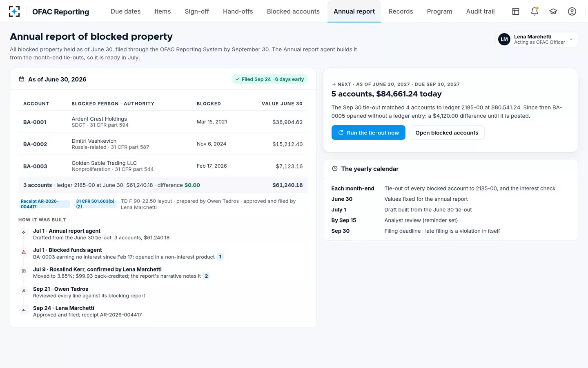Click the warning triangle for Blocked funds agent
Screen dimensions: 588x368
tap(24, 252)
